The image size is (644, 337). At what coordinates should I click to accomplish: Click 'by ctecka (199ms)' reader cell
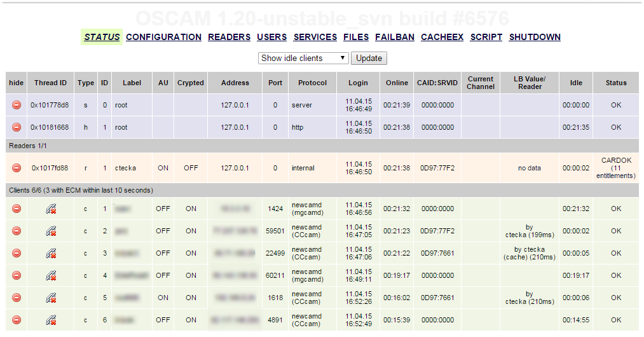[x=530, y=231]
